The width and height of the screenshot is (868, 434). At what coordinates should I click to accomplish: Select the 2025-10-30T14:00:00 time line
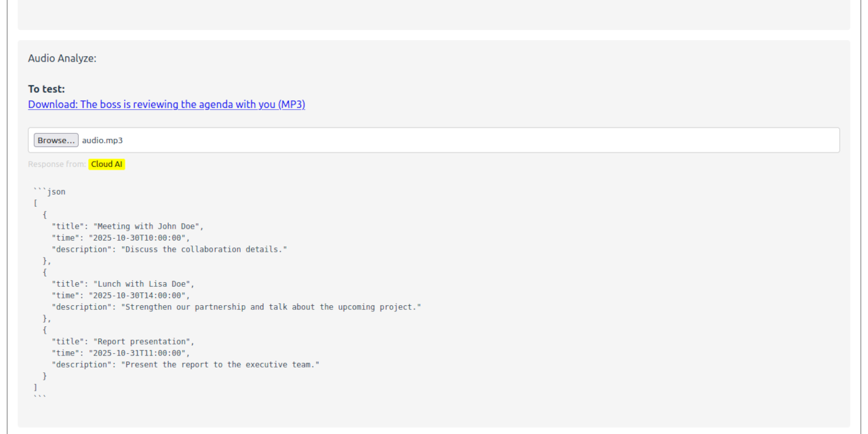[121, 296]
